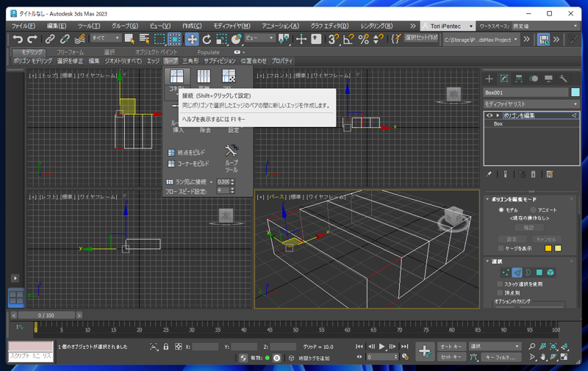Activate Select and Scale tool

(x=222, y=39)
